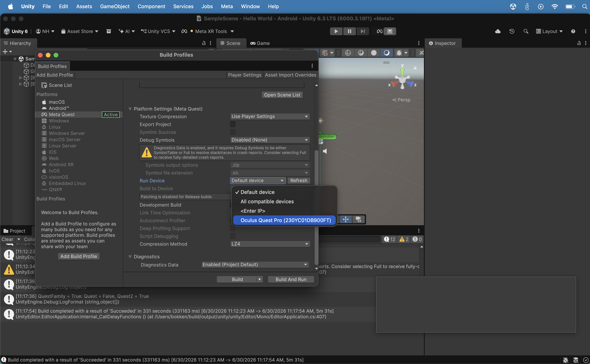Viewport: 590px width, 364px height.
Task: Collapse the Diagnostics section
Action: [130, 257]
